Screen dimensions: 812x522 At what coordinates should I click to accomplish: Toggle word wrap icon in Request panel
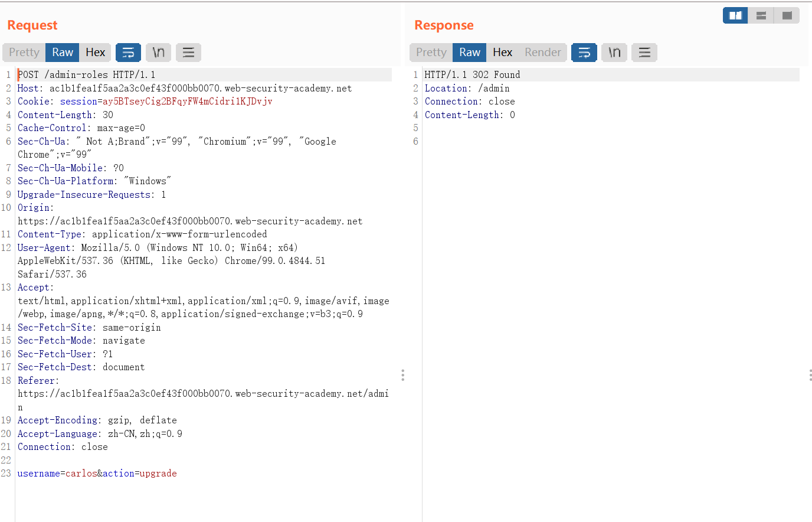pyautogui.click(x=128, y=53)
